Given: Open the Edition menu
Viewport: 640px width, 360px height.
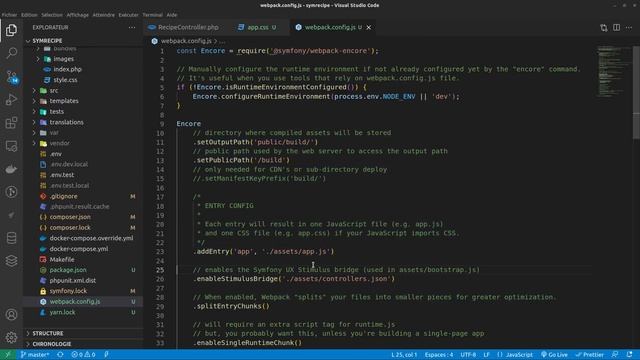Looking at the screenshot, I should click(29, 15).
